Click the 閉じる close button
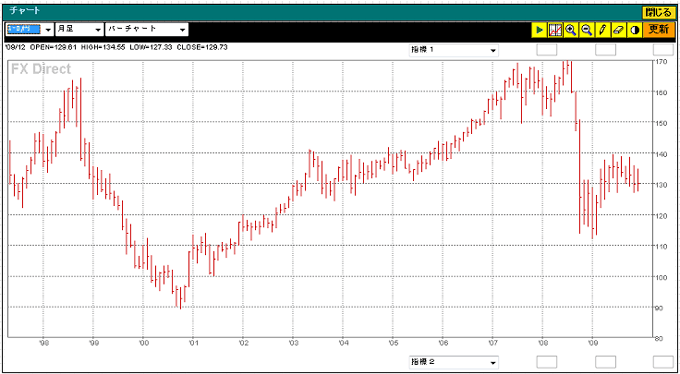 [x=658, y=13]
